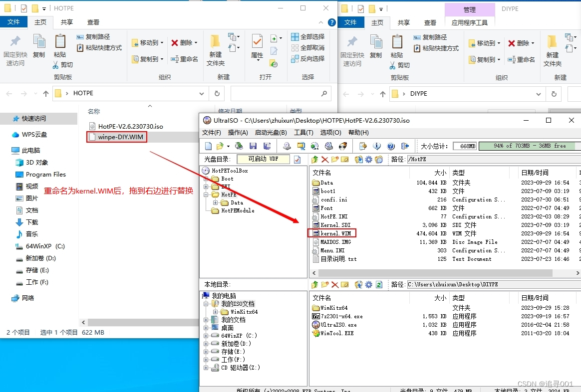
Task: Open the 文件(F) menu in UltraISO
Action: coord(212,133)
